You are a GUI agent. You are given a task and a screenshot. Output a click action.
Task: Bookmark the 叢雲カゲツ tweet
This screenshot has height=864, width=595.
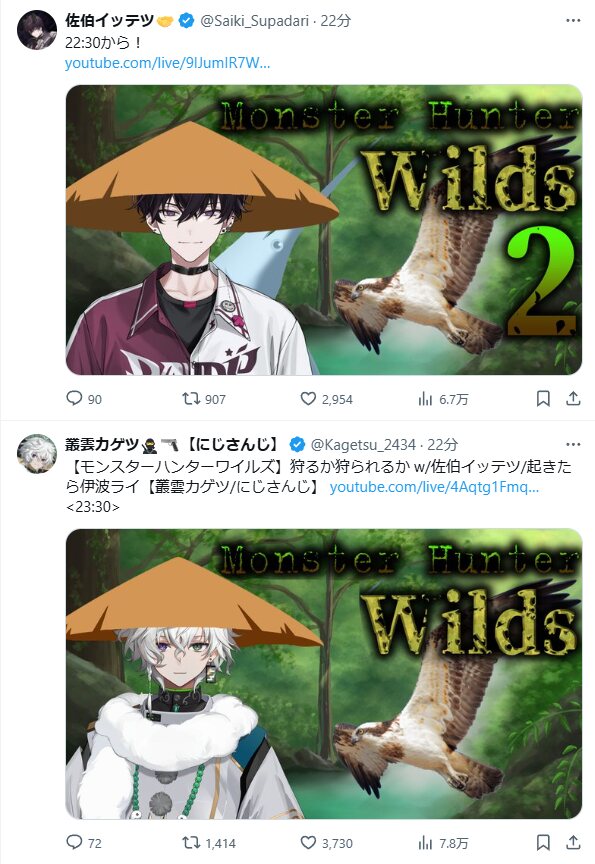coord(543,842)
